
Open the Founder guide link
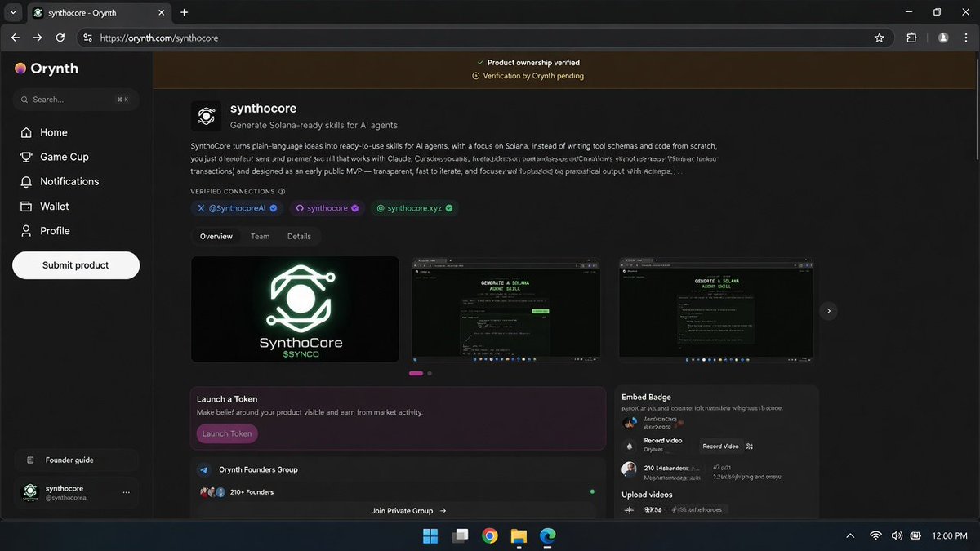pos(76,460)
